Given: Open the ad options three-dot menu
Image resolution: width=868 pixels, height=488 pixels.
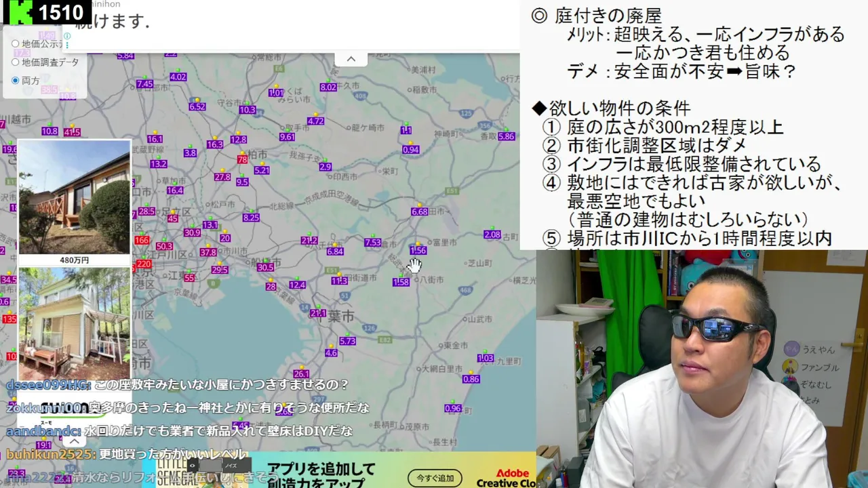Looking at the screenshot, I should [67, 45].
